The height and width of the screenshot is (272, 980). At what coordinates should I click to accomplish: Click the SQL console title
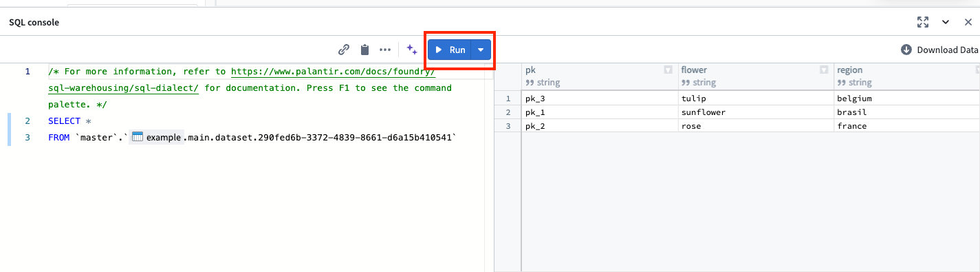click(x=34, y=22)
